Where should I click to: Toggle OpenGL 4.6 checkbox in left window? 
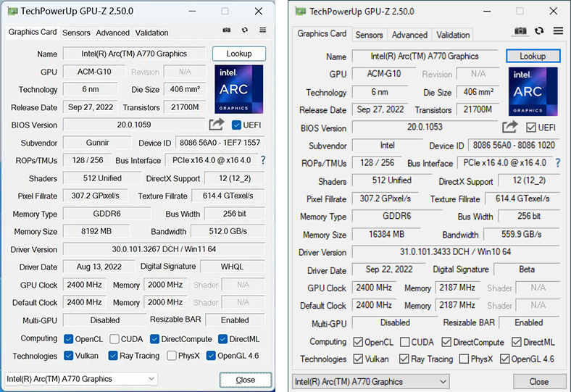[211, 356]
